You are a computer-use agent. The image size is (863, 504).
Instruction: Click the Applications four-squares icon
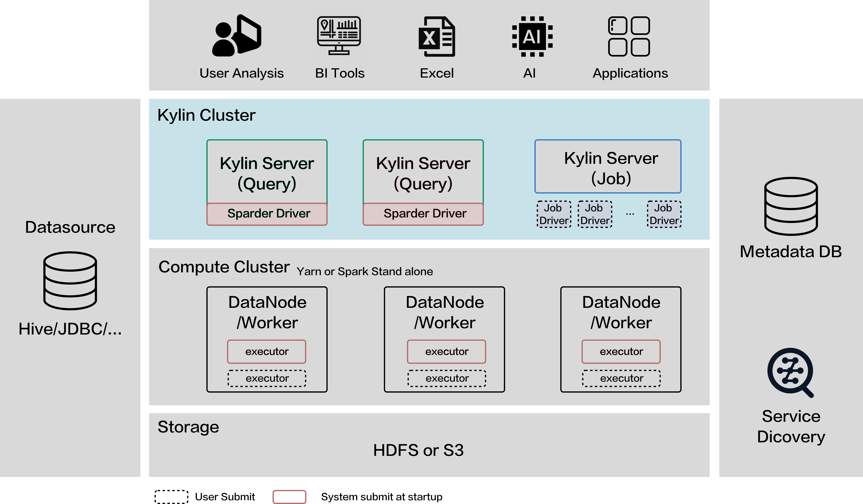[x=629, y=36]
